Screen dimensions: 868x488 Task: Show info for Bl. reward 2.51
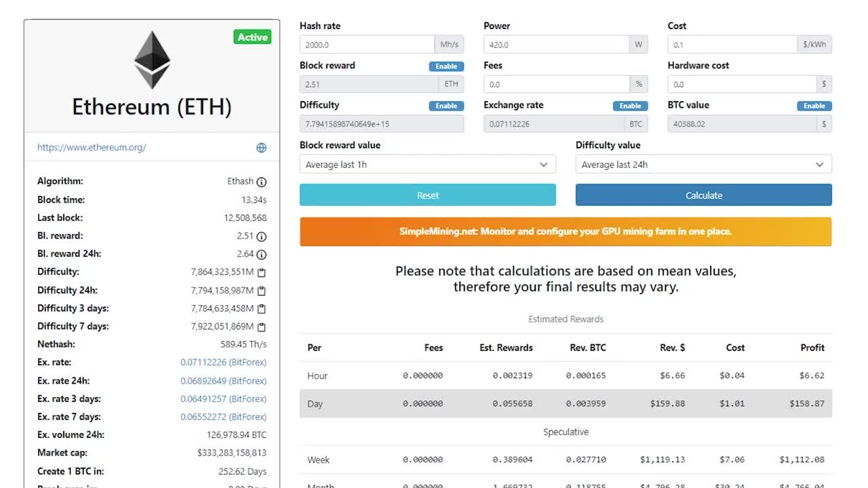coord(262,237)
